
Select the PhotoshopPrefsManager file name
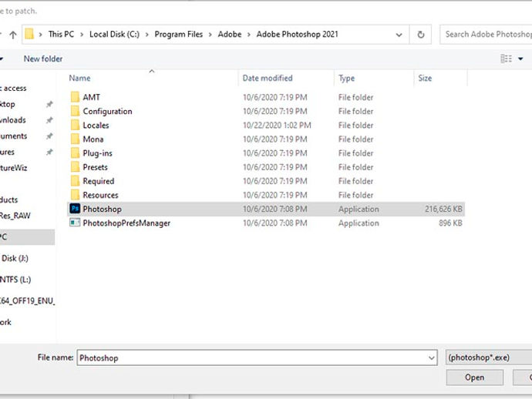tap(126, 223)
